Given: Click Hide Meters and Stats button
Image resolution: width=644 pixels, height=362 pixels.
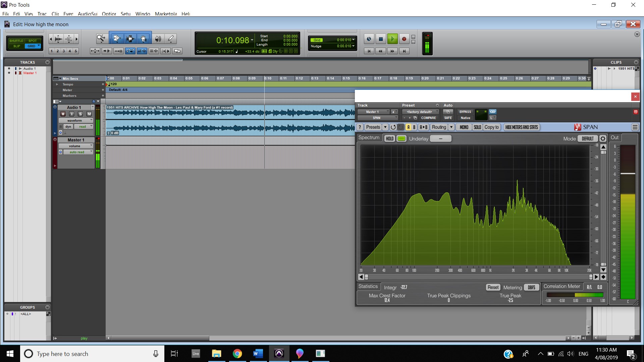Looking at the screenshot, I should pos(521,127).
